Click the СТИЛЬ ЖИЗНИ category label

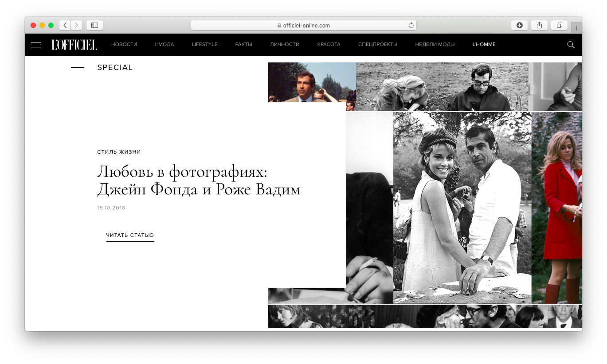click(x=119, y=152)
